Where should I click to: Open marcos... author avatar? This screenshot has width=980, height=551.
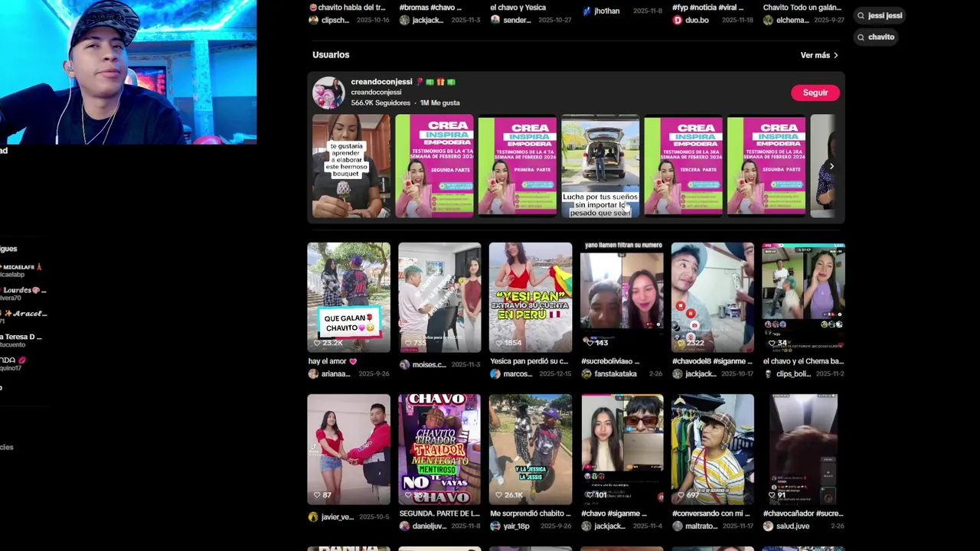coord(495,374)
